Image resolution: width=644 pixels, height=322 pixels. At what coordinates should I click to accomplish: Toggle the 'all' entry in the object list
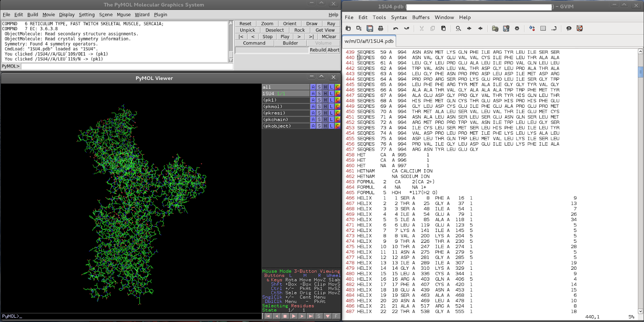click(x=286, y=87)
